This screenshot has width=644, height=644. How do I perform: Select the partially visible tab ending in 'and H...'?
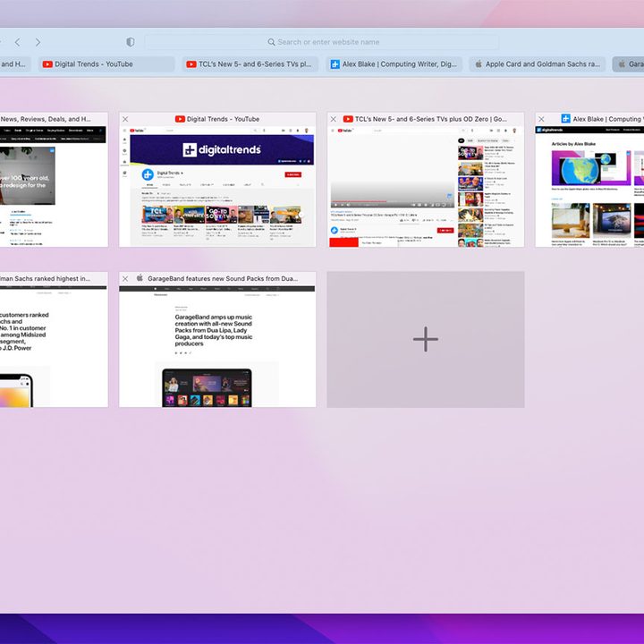[15, 64]
